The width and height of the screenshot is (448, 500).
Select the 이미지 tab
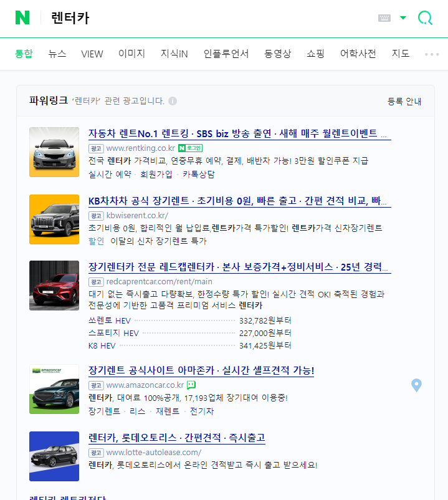131,54
